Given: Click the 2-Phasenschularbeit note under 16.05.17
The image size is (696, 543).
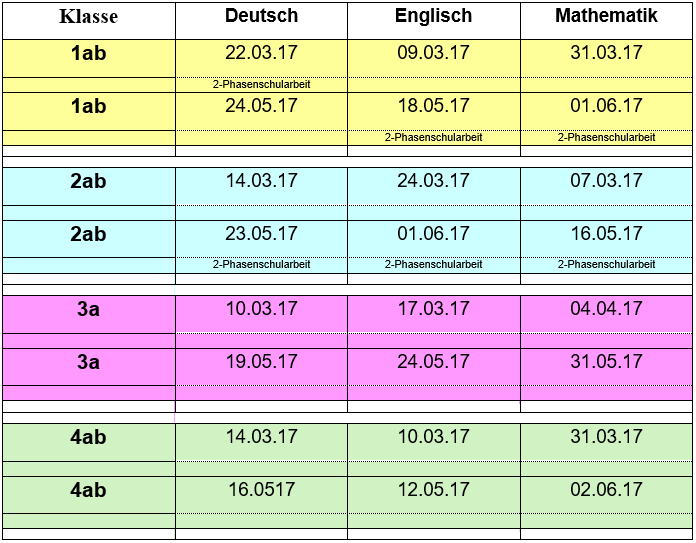Looking at the screenshot, I should click(606, 265).
